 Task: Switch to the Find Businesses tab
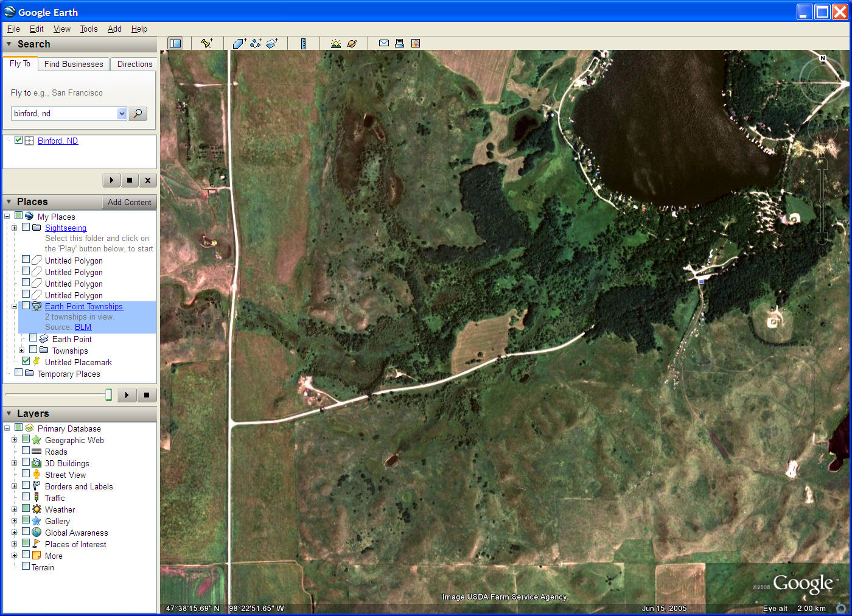point(74,64)
